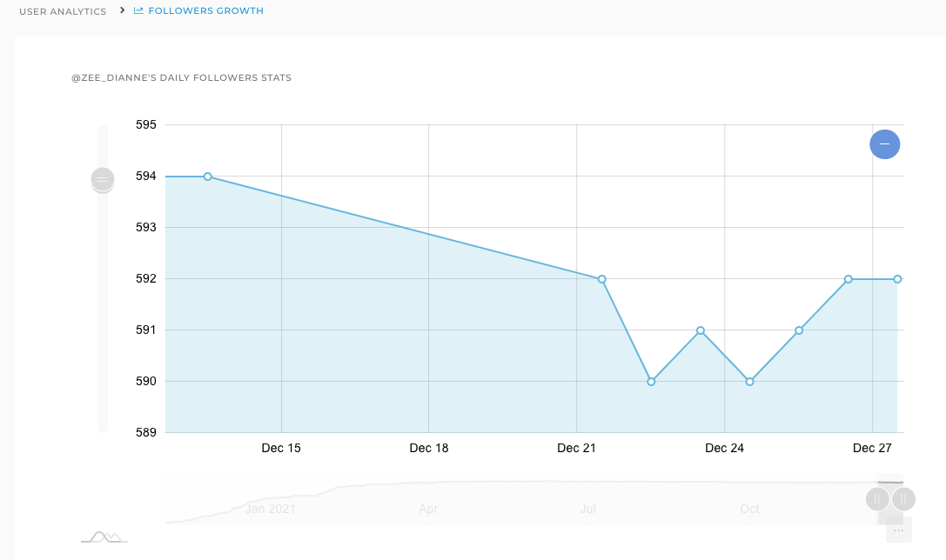Select the area-chart type icon at bottom left
This screenshot has height=560, width=946.
(x=103, y=537)
